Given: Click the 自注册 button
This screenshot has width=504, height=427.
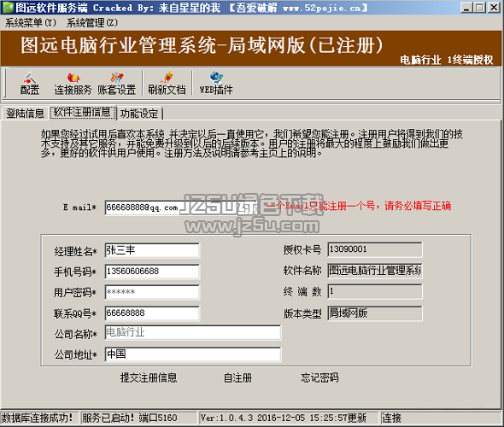Looking at the screenshot, I should click(x=237, y=377).
